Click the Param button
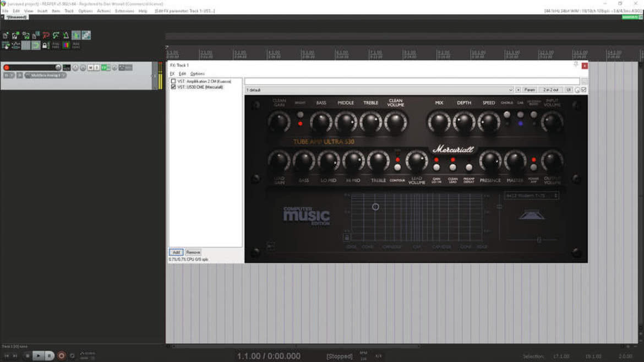Screen dimensions: 644x362 [530, 90]
